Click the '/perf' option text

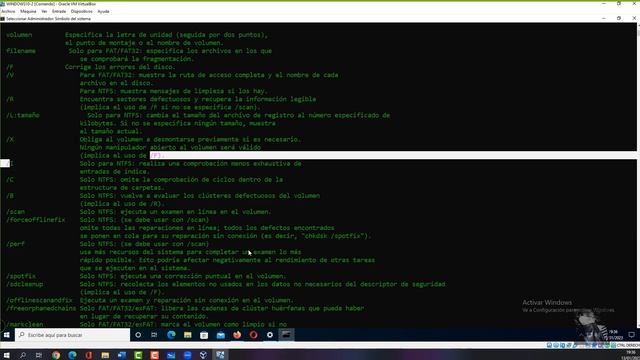(16, 244)
